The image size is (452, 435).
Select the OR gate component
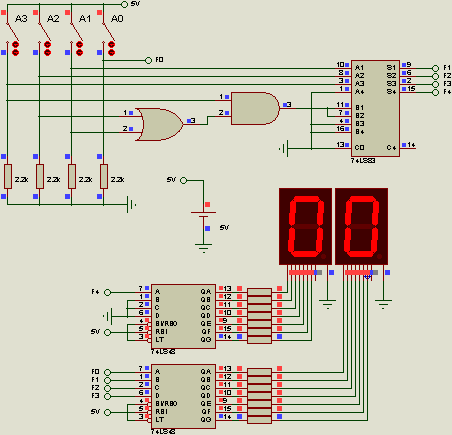pyautogui.click(x=159, y=124)
